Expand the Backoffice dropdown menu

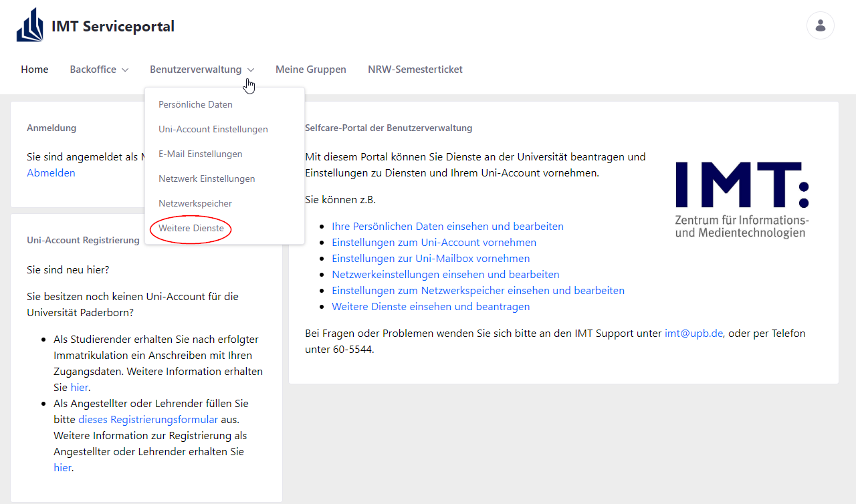[99, 70]
